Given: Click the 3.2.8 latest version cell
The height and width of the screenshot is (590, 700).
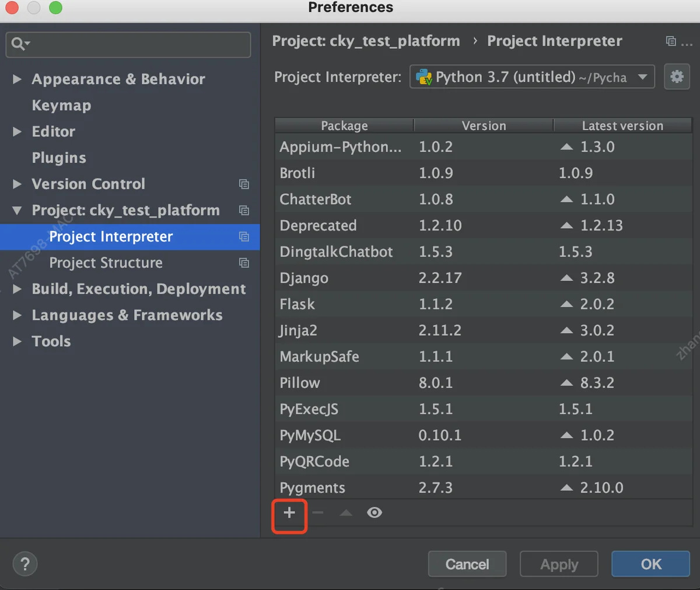Looking at the screenshot, I should (x=597, y=278).
